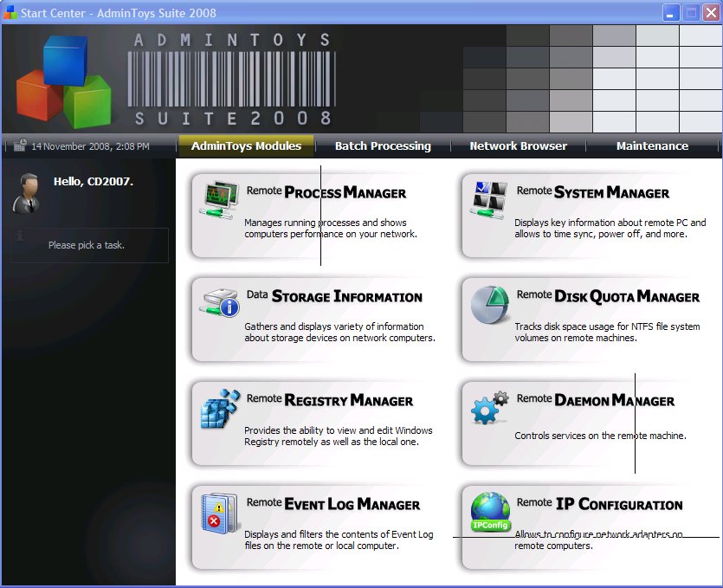
Task: Click the Remote System Manager screens icon
Action: [488, 200]
